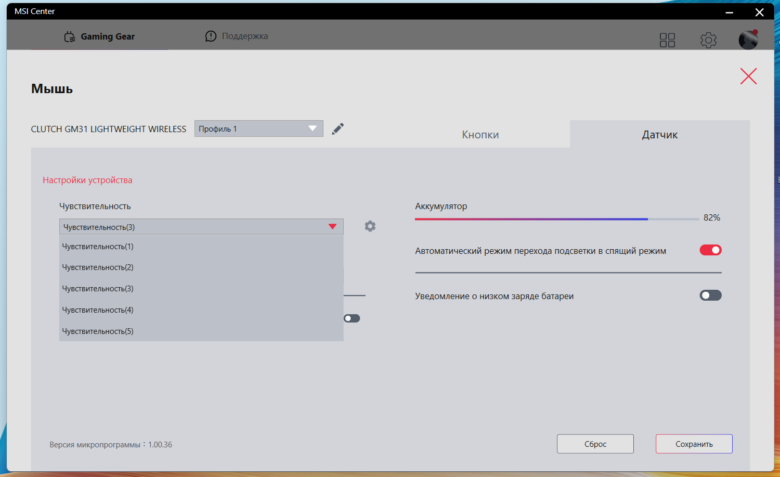
Task: Select Чувствительность(3) list option
Action: coord(201,288)
